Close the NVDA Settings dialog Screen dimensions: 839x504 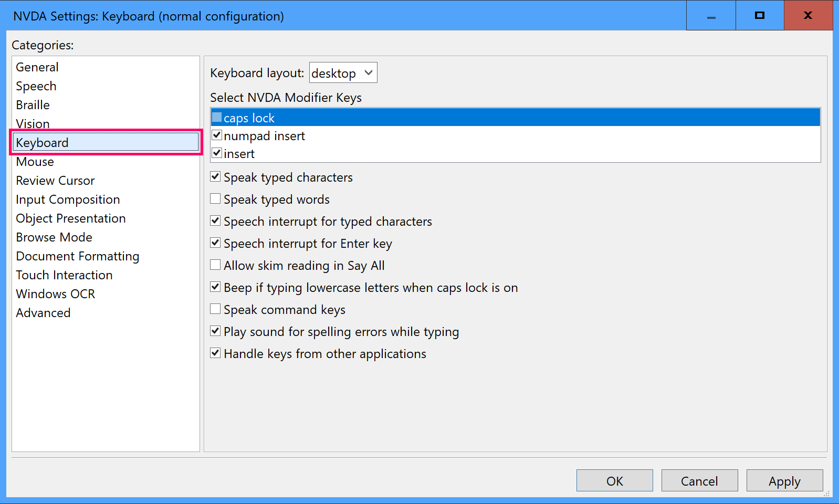[809, 16]
